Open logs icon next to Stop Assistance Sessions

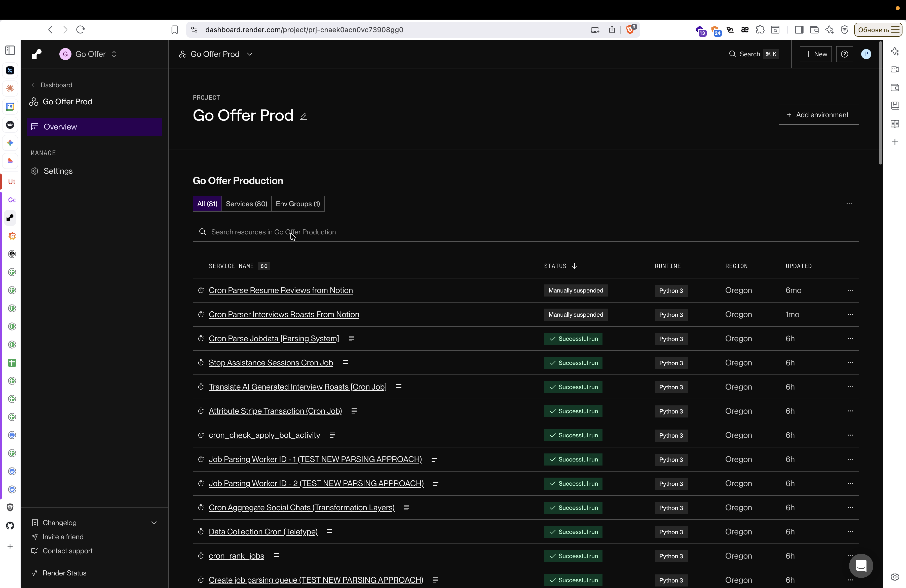pyautogui.click(x=345, y=363)
